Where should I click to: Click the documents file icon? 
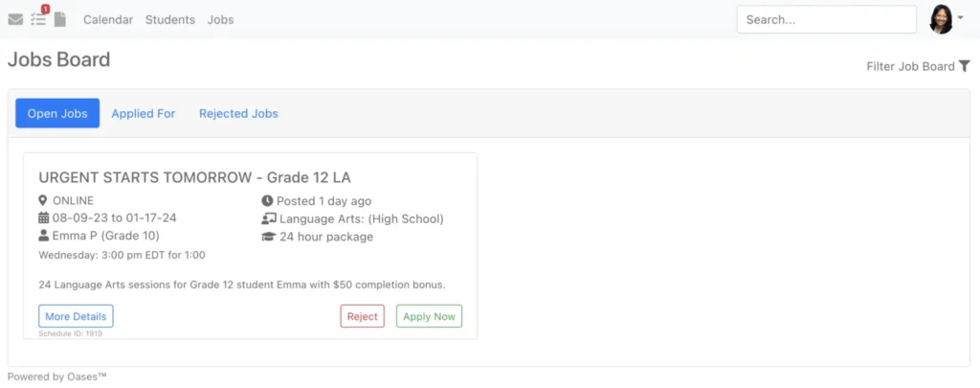pyautogui.click(x=60, y=19)
